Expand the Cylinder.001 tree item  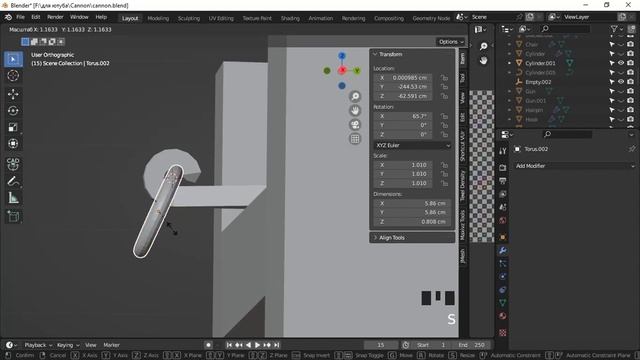pyautogui.click(x=509, y=63)
